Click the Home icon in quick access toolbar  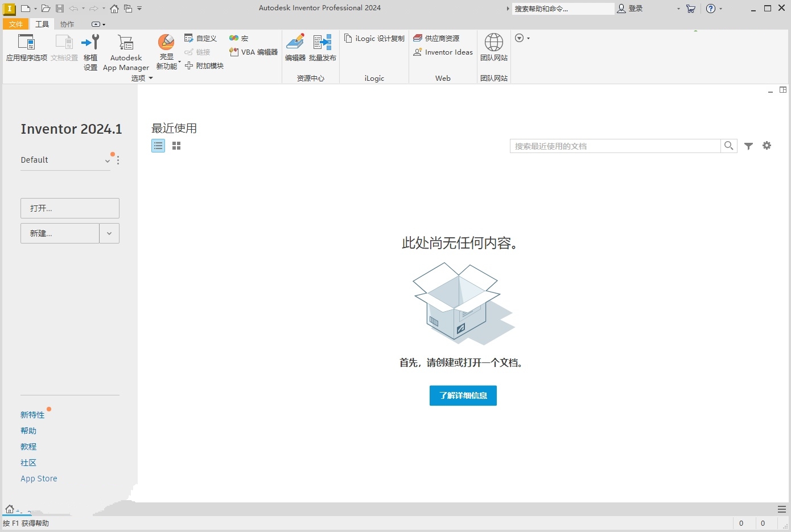(114, 9)
